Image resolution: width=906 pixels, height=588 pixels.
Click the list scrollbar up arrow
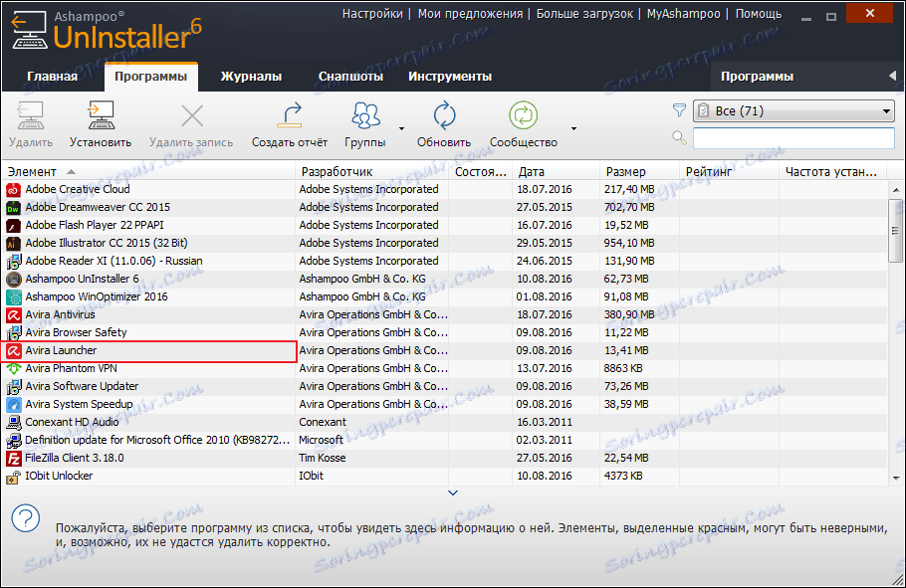click(896, 189)
